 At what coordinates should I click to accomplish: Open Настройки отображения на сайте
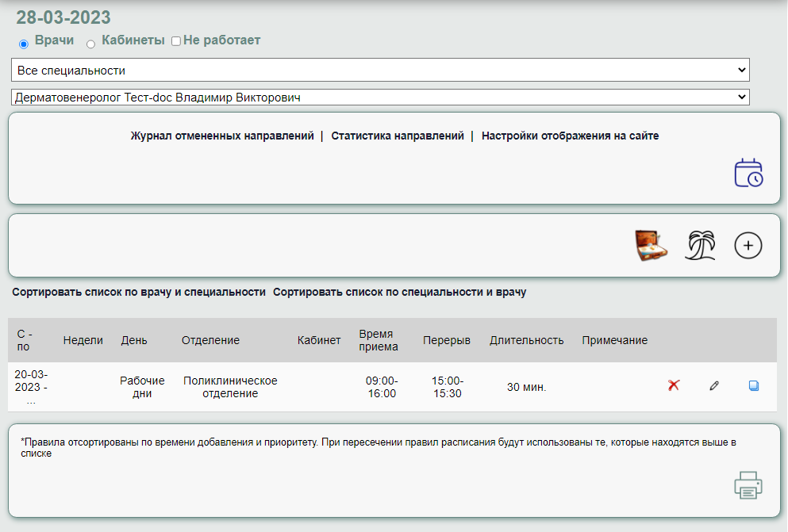pos(570,136)
